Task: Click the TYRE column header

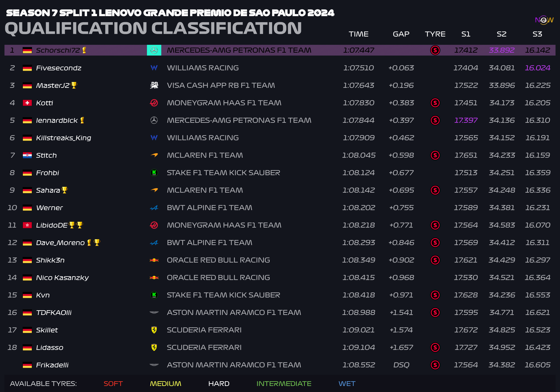Action: (435, 34)
